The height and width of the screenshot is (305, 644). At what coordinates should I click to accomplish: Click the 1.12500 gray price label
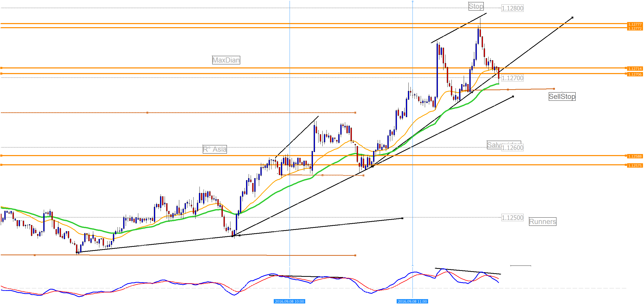click(x=512, y=218)
